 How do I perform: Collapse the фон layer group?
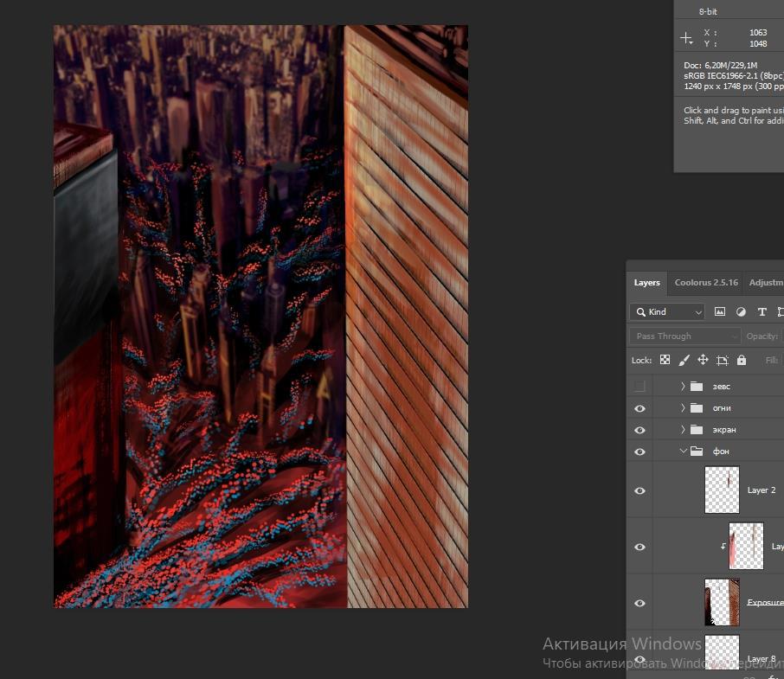(x=683, y=452)
